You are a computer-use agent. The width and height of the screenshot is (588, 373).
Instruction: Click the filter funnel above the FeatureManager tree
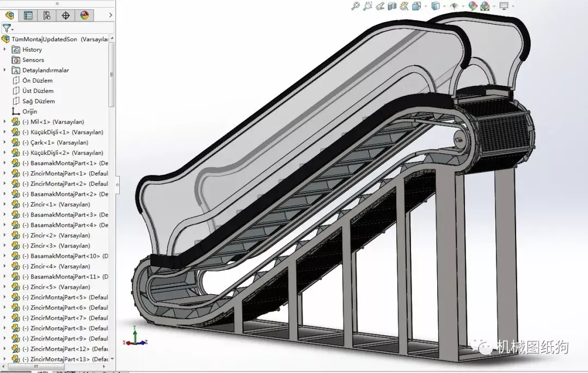(x=7, y=27)
